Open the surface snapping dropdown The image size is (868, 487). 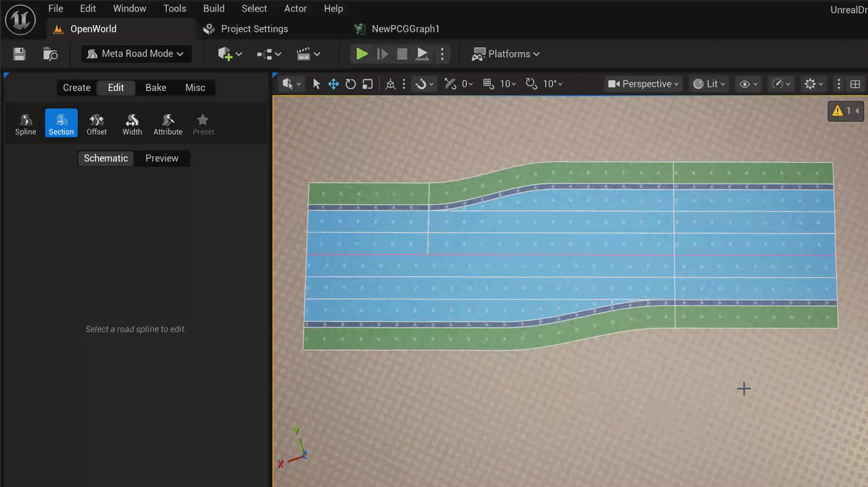pyautogui.click(x=425, y=84)
